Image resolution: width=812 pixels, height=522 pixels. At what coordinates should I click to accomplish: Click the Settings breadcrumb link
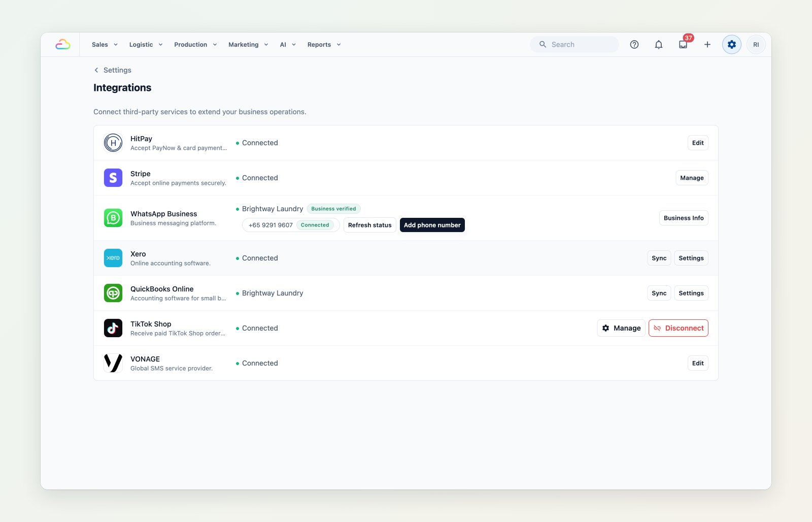click(x=117, y=70)
